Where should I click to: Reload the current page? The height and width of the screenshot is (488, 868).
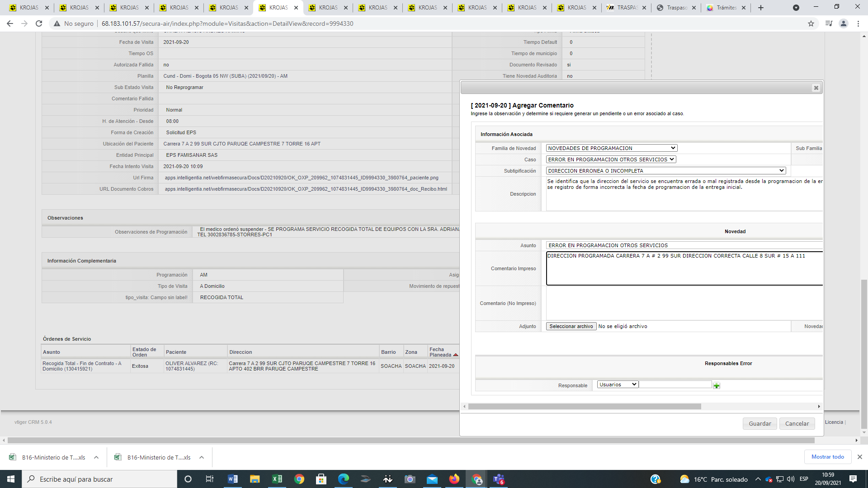pos(39,23)
